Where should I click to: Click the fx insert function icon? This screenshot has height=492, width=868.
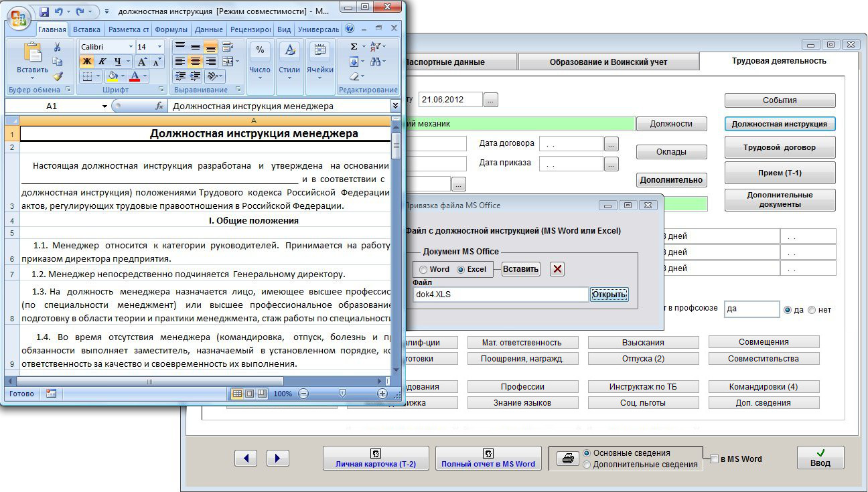click(159, 106)
